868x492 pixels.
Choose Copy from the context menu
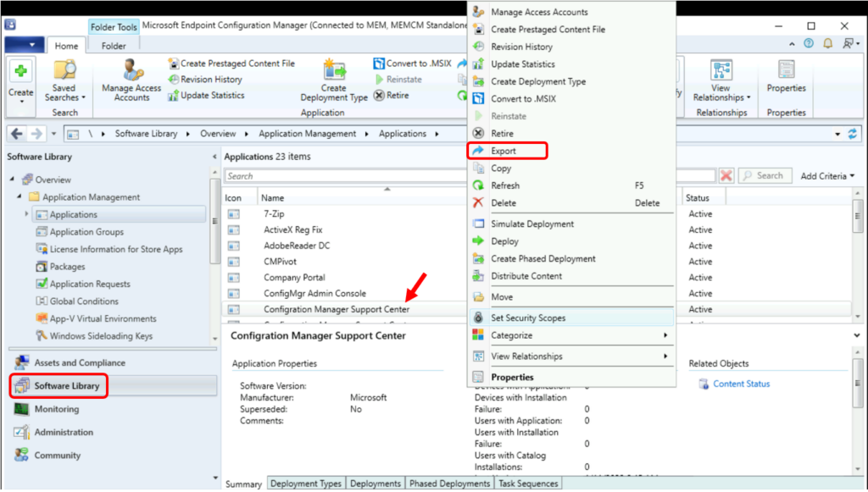click(x=572, y=168)
